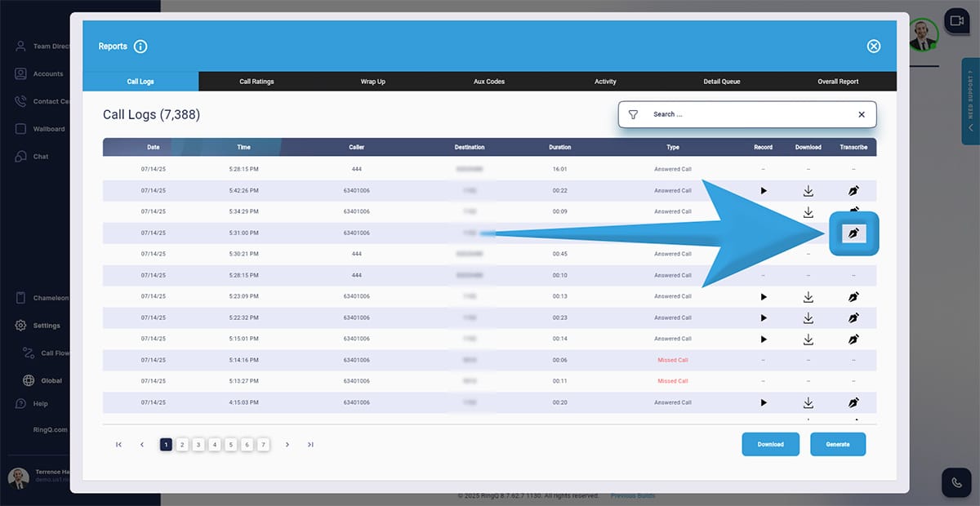Select the Overall Report tab
980x506 pixels.
pos(838,82)
